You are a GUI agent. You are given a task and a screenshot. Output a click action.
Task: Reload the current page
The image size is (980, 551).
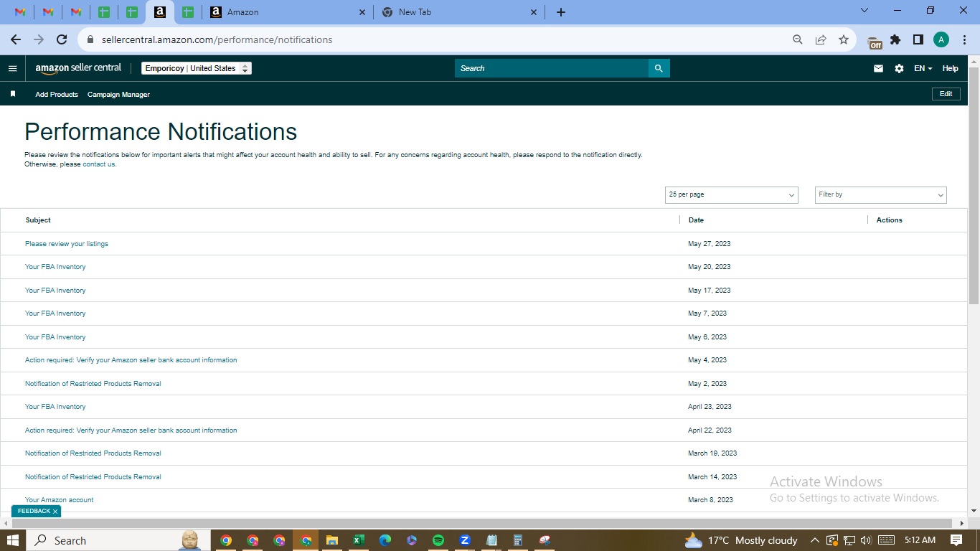pyautogui.click(x=62, y=39)
